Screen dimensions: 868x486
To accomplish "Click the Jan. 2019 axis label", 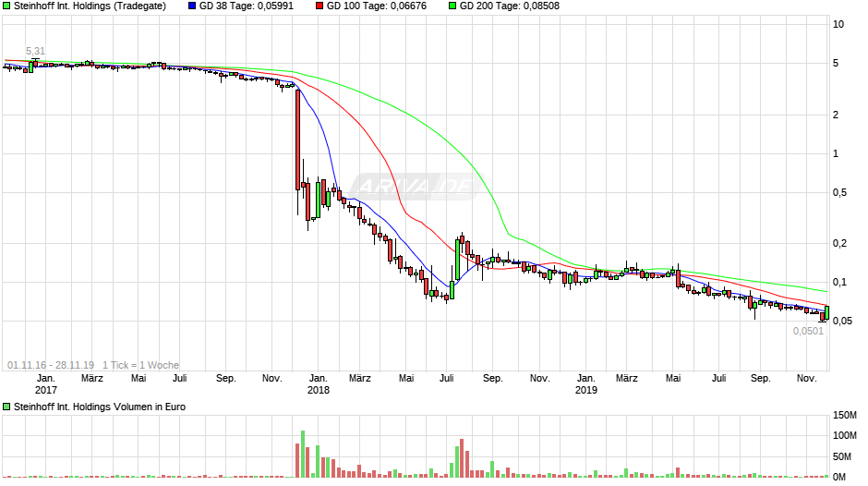I will [x=586, y=383].
